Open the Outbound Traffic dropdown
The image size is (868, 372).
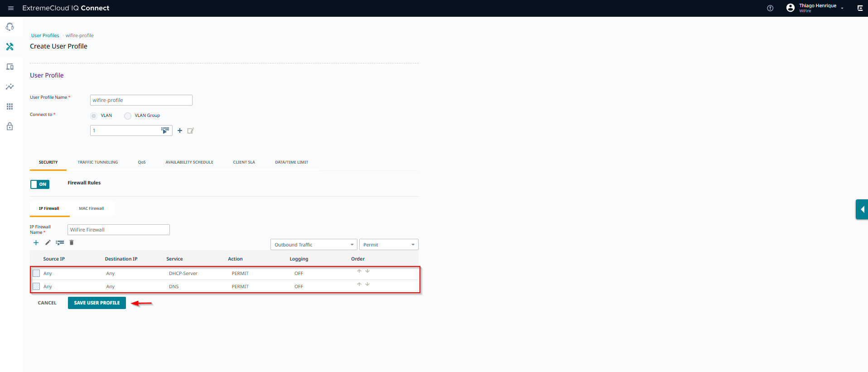tap(314, 245)
